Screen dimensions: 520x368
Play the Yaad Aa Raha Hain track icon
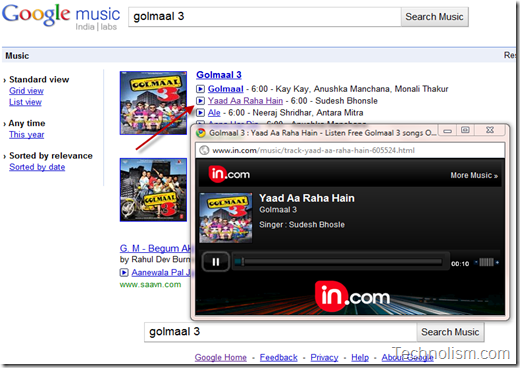point(200,101)
